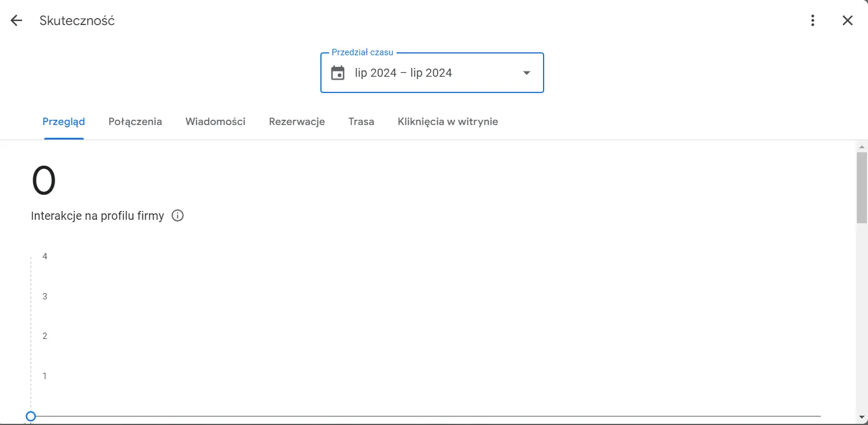Click the vertical scrollbar thumb
868x425 pixels.
(862, 187)
